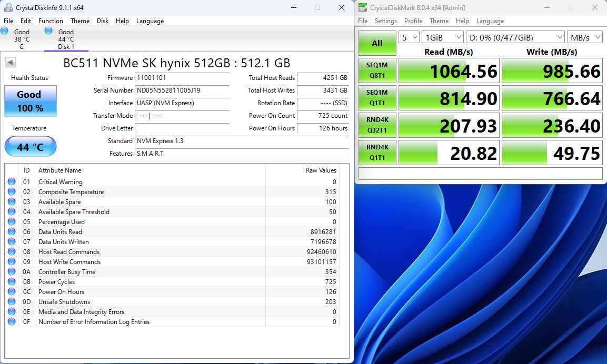The width and height of the screenshot is (607, 364).
Task: Click the Serial Number field
Action: coord(182,90)
